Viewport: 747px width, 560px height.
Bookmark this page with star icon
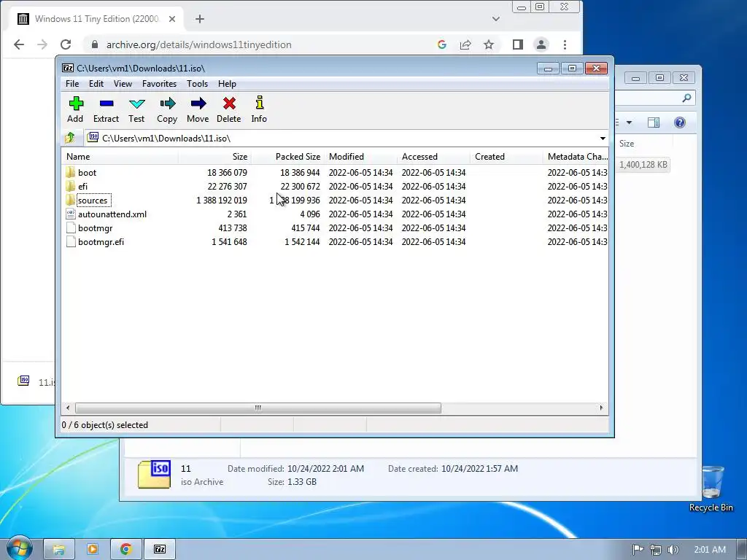coord(489,44)
